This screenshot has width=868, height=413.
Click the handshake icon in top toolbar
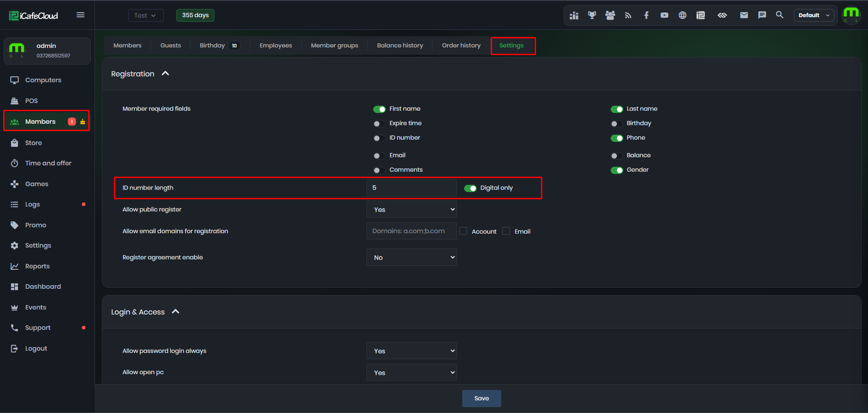722,15
